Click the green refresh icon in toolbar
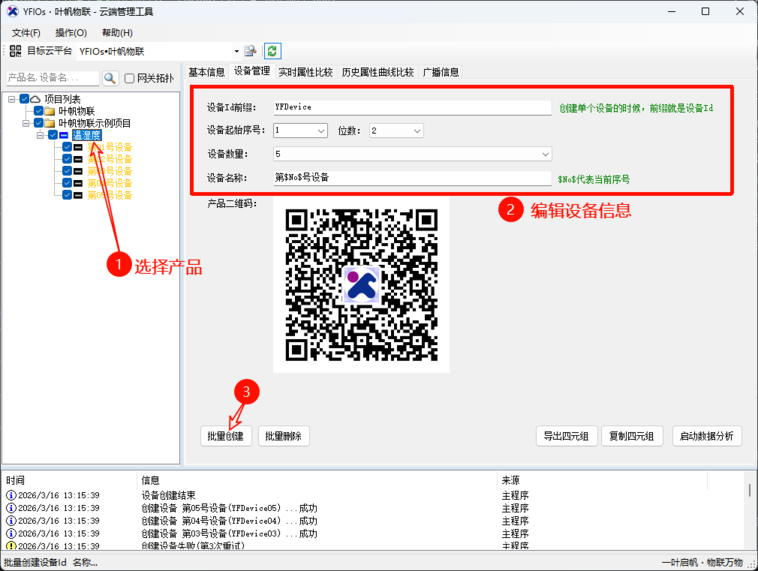Image resolution: width=758 pixels, height=571 pixels. click(272, 51)
